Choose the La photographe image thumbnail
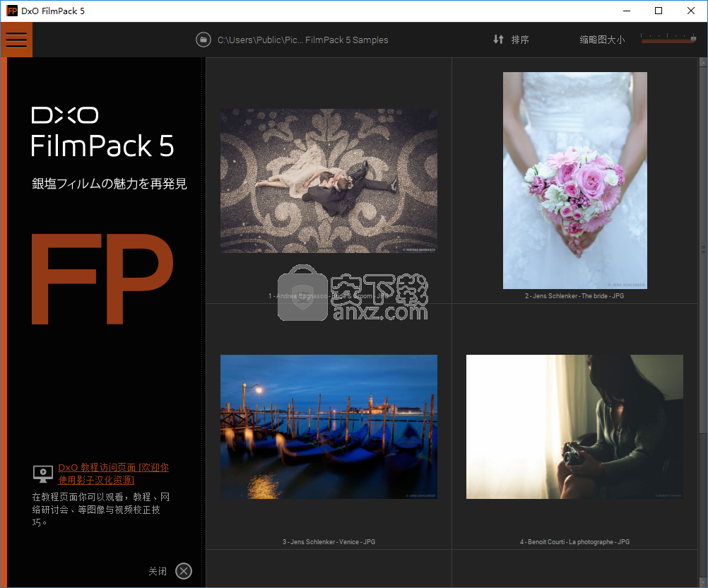The image size is (708, 588). 574,426
